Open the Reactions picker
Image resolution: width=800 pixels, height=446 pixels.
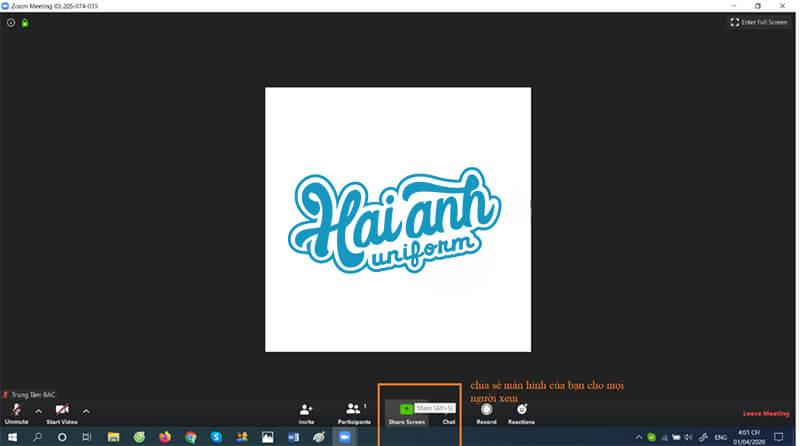pyautogui.click(x=521, y=414)
